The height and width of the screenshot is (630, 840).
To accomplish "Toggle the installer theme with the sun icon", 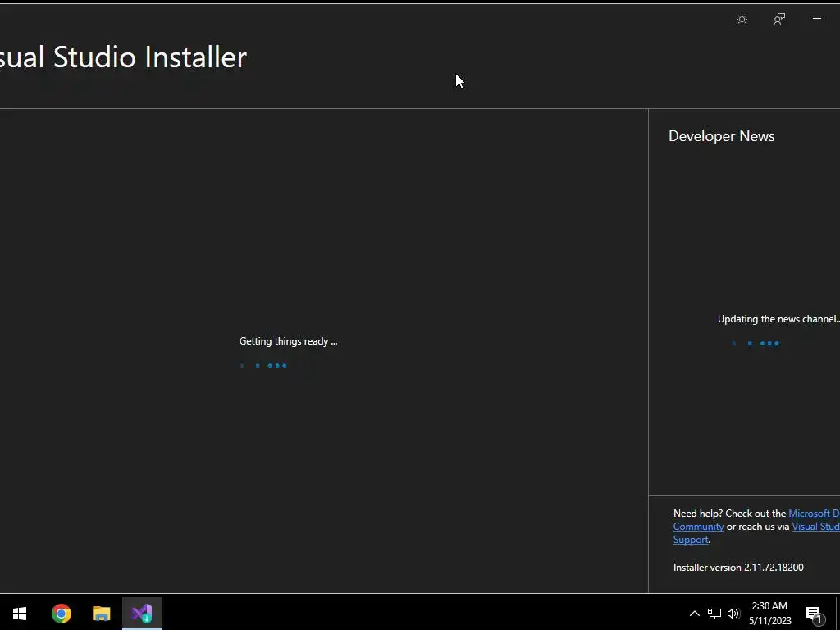I will [742, 20].
